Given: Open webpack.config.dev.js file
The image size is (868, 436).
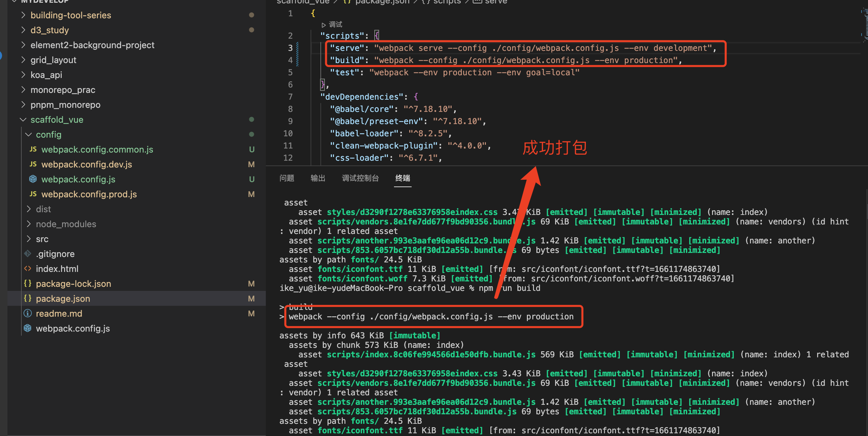Looking at the screenshot, I should tap(86, 164).
